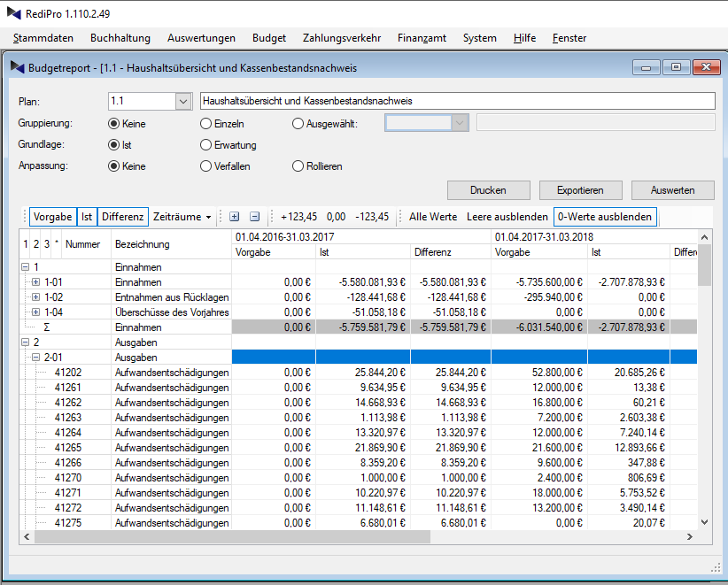Select the Einzeln grouping radio button
The width and height of the screenshot is (728, 585).
click(x=206, y=124)
